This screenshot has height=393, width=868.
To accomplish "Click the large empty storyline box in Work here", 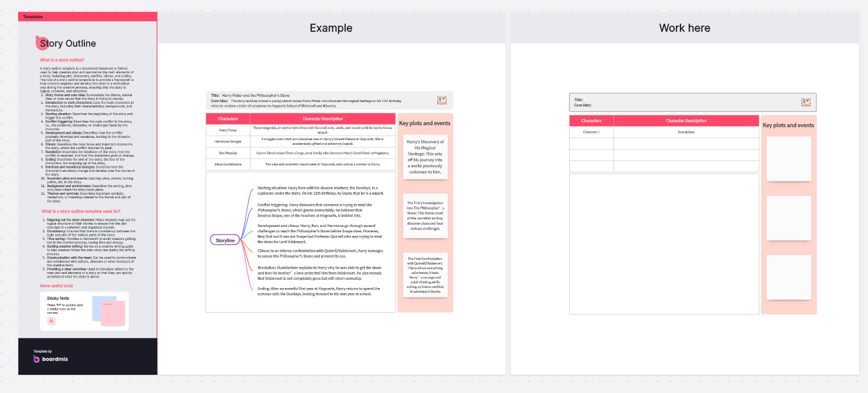I will 664,243.
